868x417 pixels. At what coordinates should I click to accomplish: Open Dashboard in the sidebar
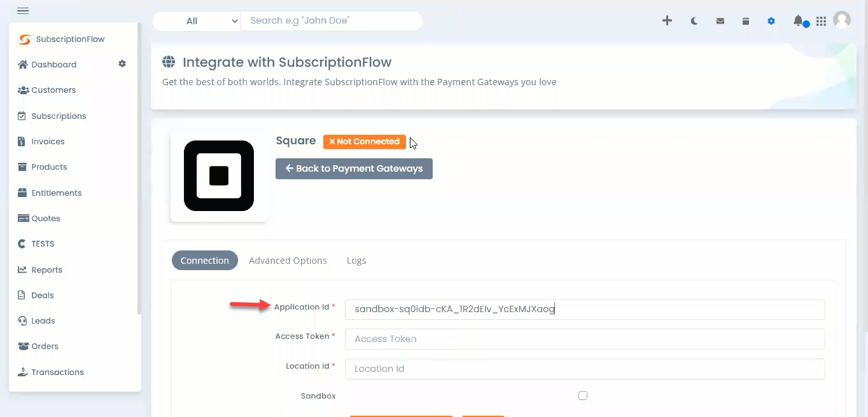[53, 64]
